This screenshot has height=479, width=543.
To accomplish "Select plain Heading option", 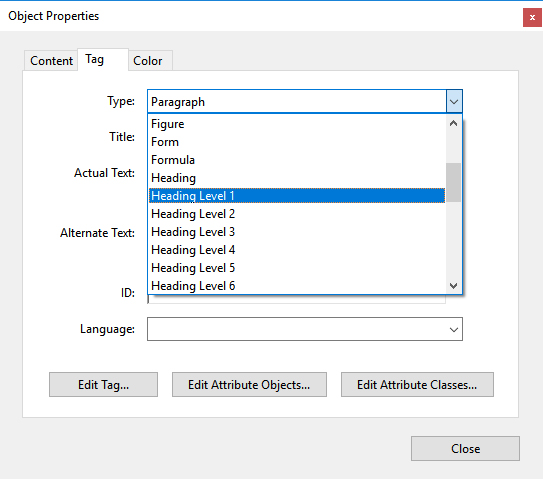I will pyautogui.click(x=297, y=178).
